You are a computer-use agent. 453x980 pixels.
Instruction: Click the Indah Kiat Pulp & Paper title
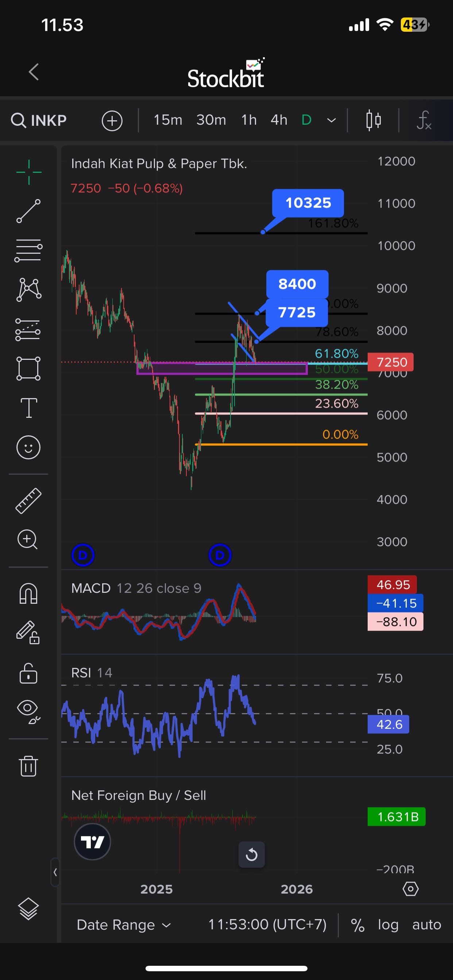159,164
